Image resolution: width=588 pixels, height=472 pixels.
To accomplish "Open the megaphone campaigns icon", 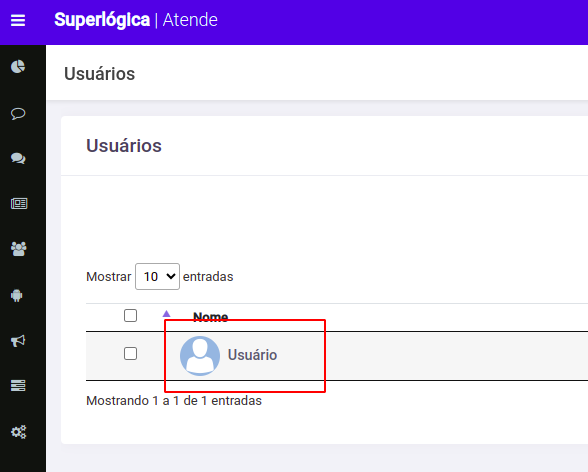I will coord(18,341).
